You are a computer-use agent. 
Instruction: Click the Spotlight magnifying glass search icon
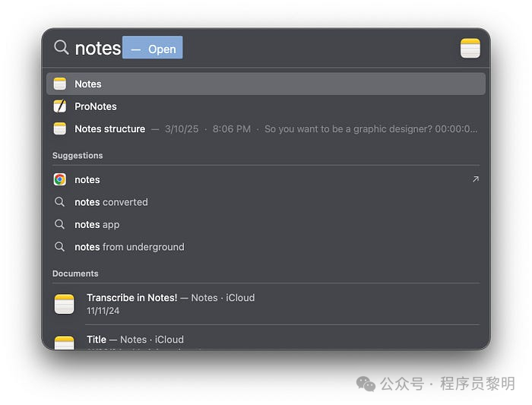(x=62, y=47)
